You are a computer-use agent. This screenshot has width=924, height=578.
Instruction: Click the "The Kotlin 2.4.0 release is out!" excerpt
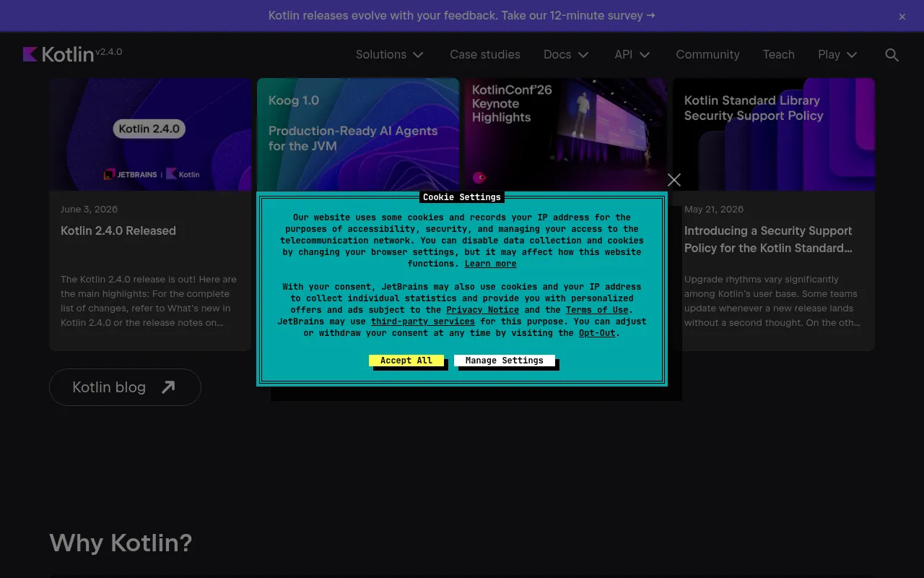pos(149,301)
